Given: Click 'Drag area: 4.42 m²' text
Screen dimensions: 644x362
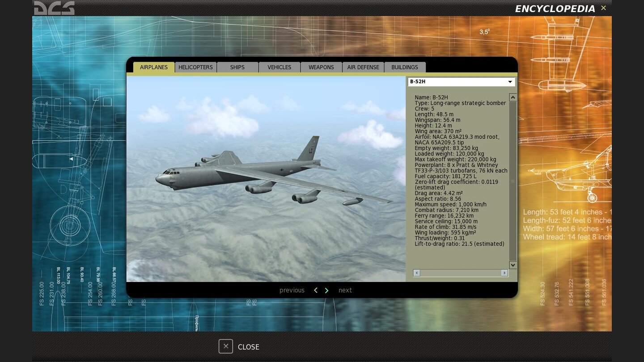Looking at the screenshot, I should [439, 193].
